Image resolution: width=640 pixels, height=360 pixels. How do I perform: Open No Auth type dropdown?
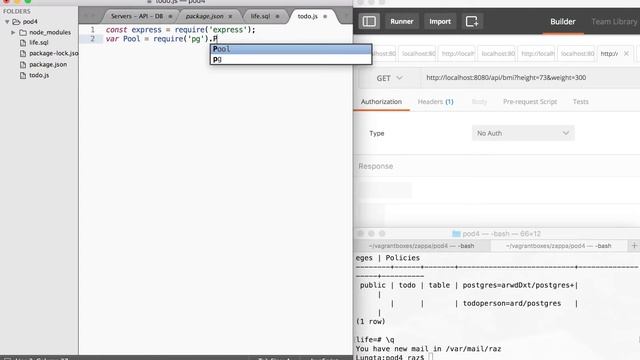click(523, 133)
